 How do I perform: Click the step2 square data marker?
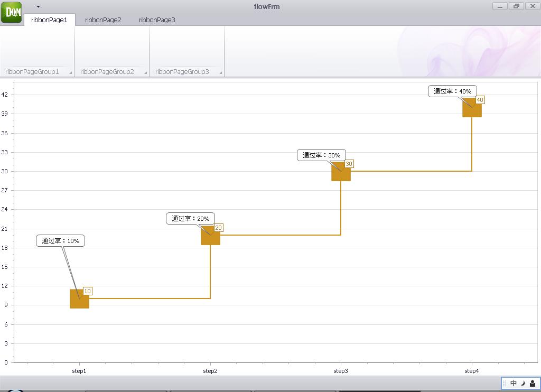pyautogui.click(x=210, y=235)
